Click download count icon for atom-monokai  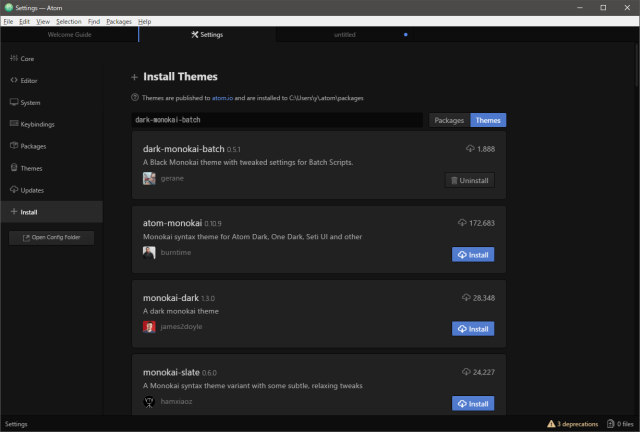[462, 223]
